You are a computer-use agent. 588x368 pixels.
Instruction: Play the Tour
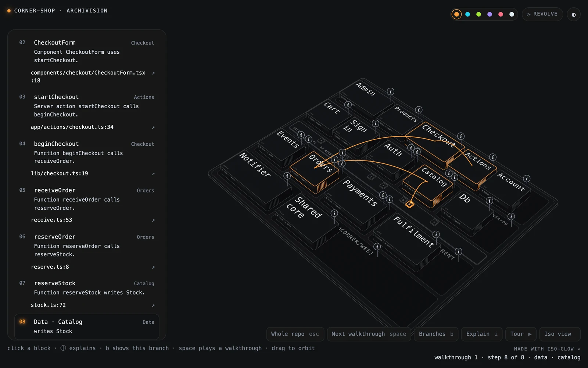pyautogui.click(x=521, y=334)
